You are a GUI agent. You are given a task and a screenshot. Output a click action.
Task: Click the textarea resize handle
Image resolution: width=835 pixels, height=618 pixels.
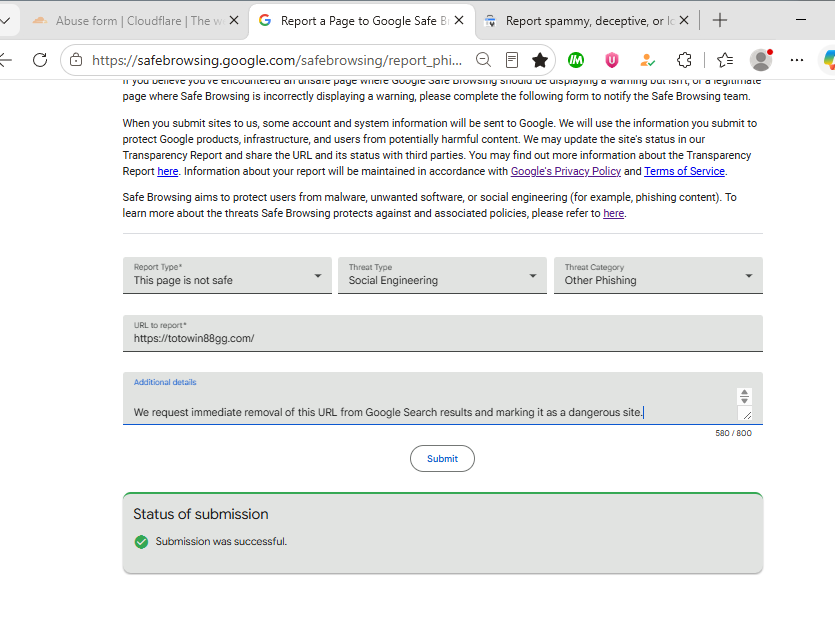(x=747, y=415)
